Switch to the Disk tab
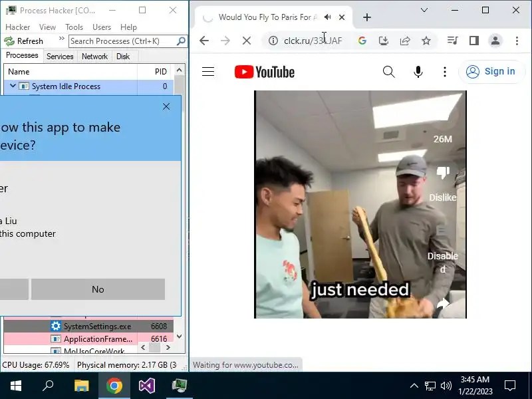The width and height of the screenshot is (532, 399). click(x=123, y=57)
